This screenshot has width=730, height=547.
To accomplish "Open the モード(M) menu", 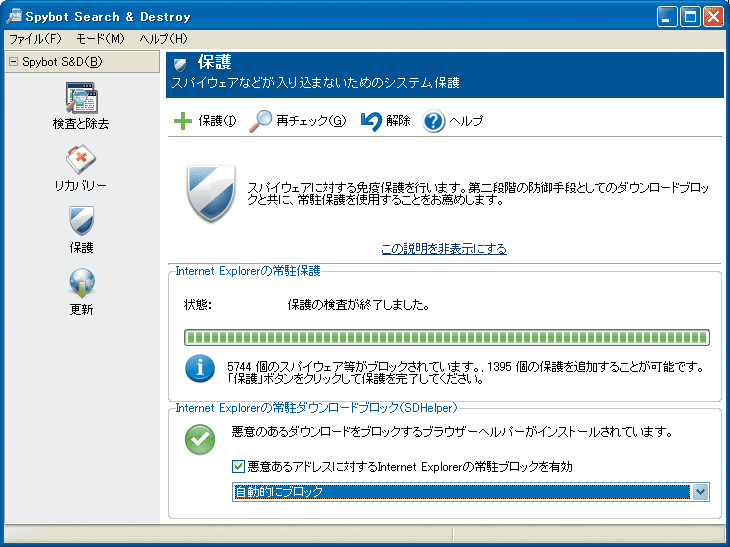I will coord(100,39).
